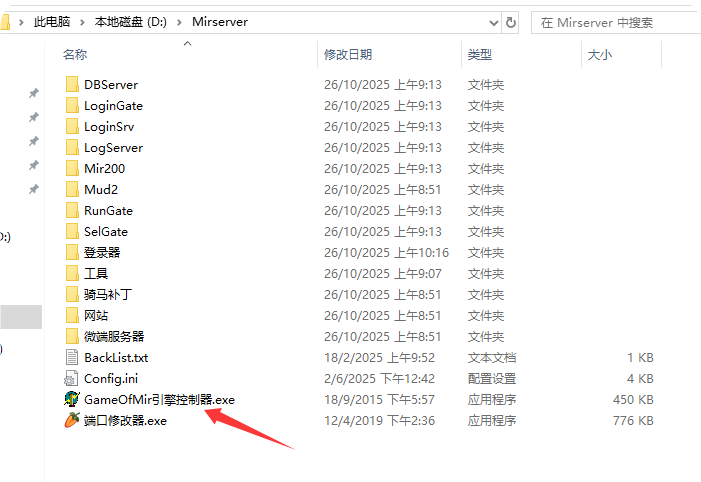
Task: Select the Config.ini file icon
Action: (71, 378)
